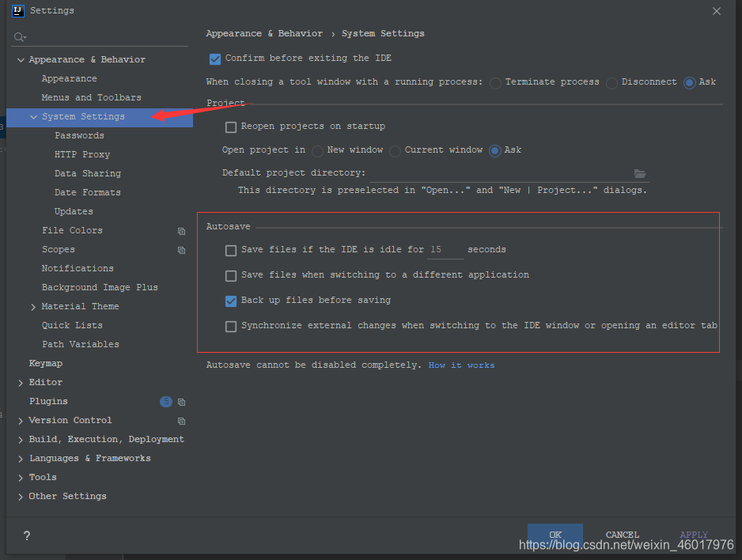The width and height of the screenshot is (742, 560).
Task: Open the Plugins settings page
Action: (x=48, y=401)
